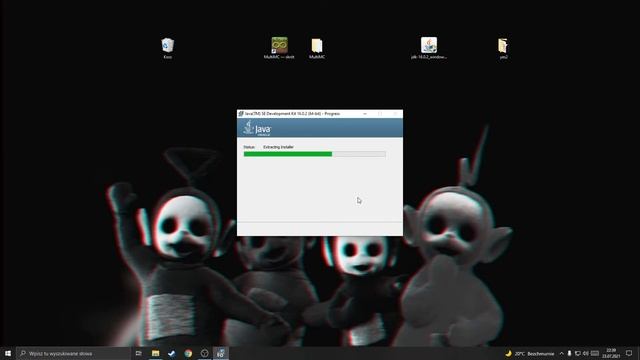Open the notification center icon
The width and height of the screenshot is (640, 360).
coord(629,353)
